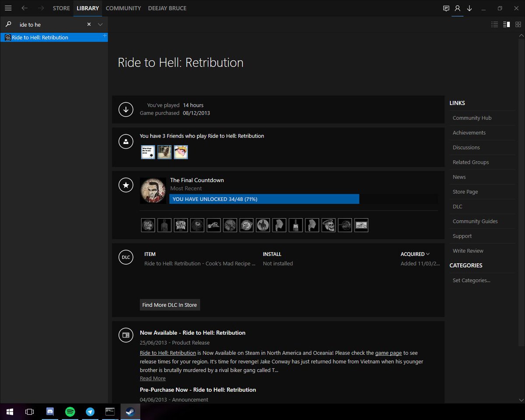Sort DLC by the ACQUIRED dropdown
The image size is (525, 420).
415,254
